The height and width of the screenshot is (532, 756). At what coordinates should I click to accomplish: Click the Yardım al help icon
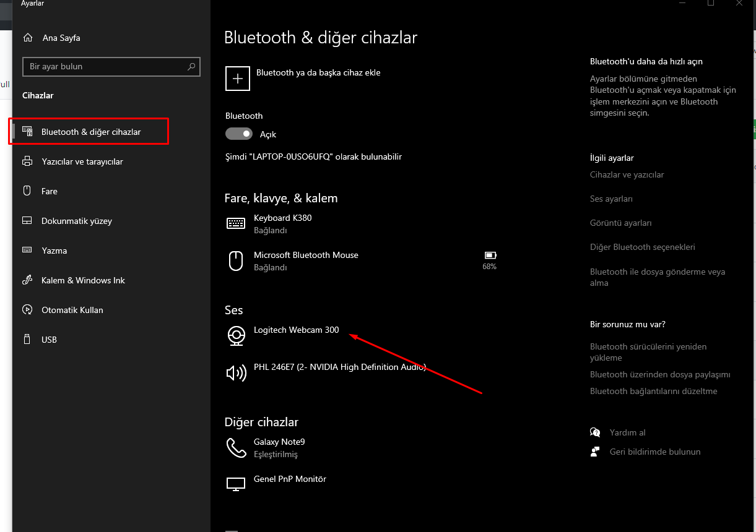595,432
